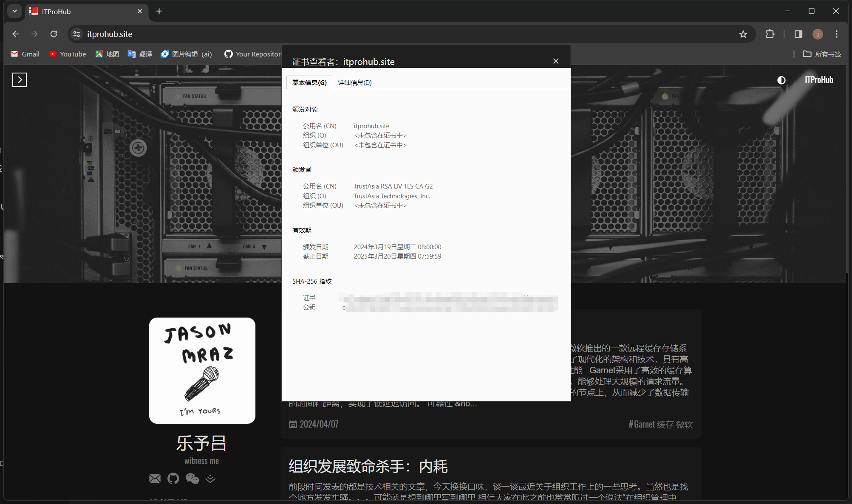The image size is (852, 504).
Task: Click the ITProHub site title link
Action: (818, 80)
